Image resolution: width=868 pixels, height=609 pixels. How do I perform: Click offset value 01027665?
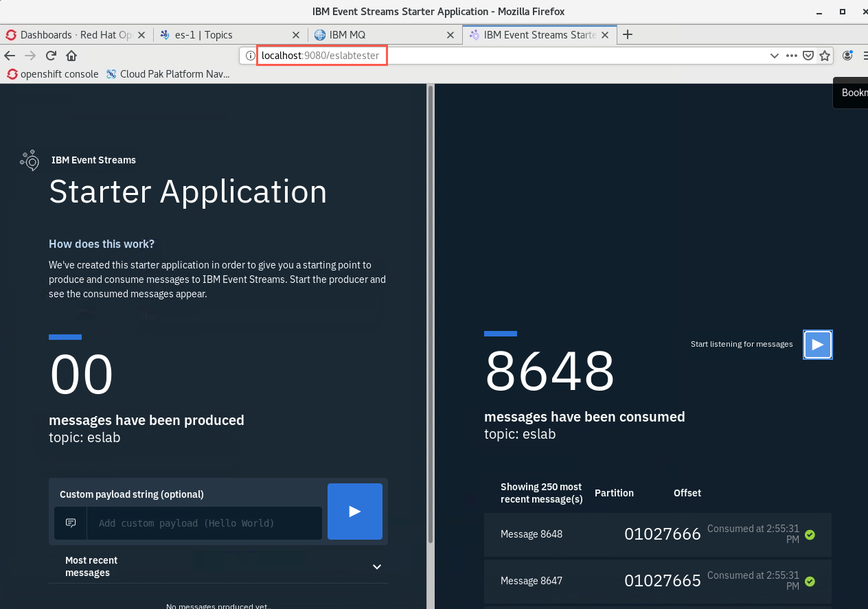[662, 581]
